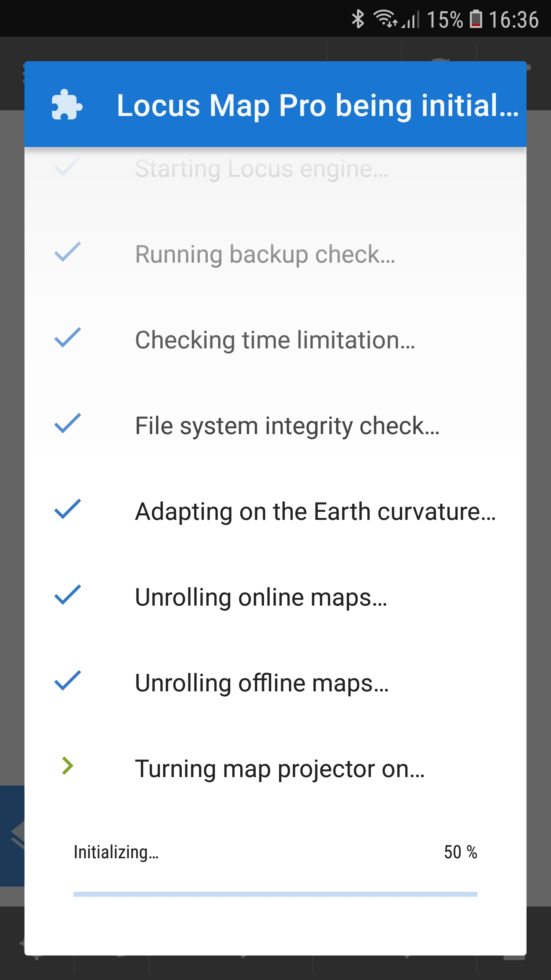Viewport: 551px width, 980px height.
Task: Tap the Wi-Fi status bar icon
Action: [x=385, y=18]
